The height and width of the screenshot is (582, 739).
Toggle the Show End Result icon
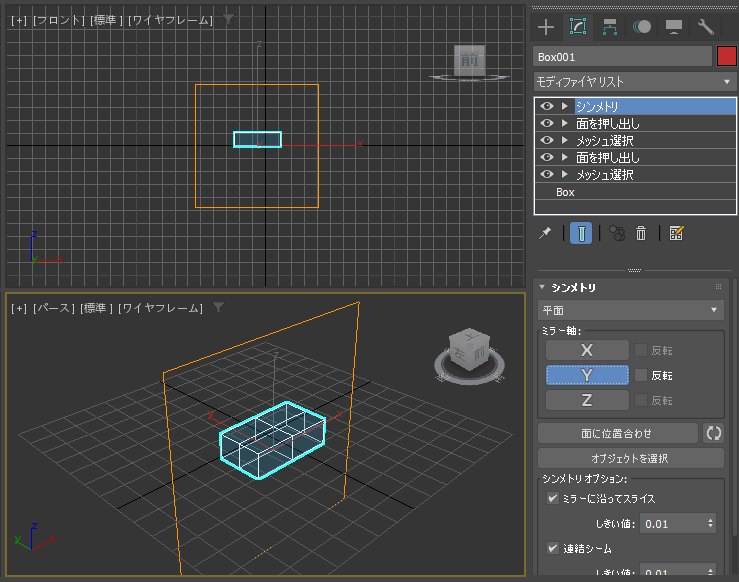pos(581,233)
